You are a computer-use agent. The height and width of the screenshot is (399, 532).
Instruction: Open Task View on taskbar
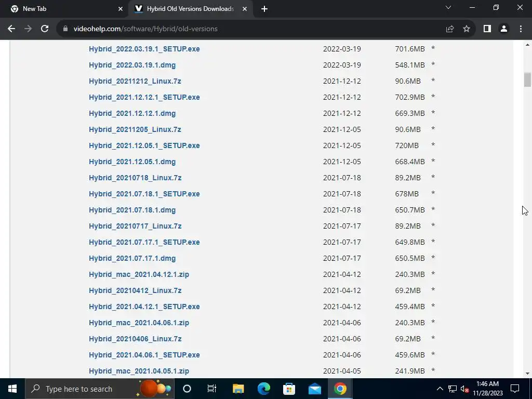click(212, 389)
